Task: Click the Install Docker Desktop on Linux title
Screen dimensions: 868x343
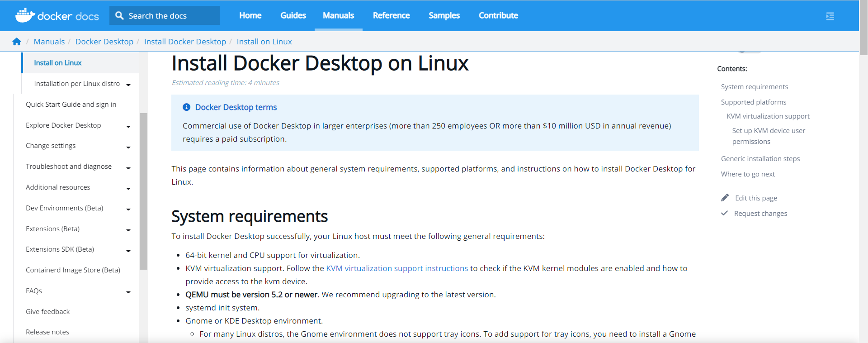Action: click(x=320, y=63)
